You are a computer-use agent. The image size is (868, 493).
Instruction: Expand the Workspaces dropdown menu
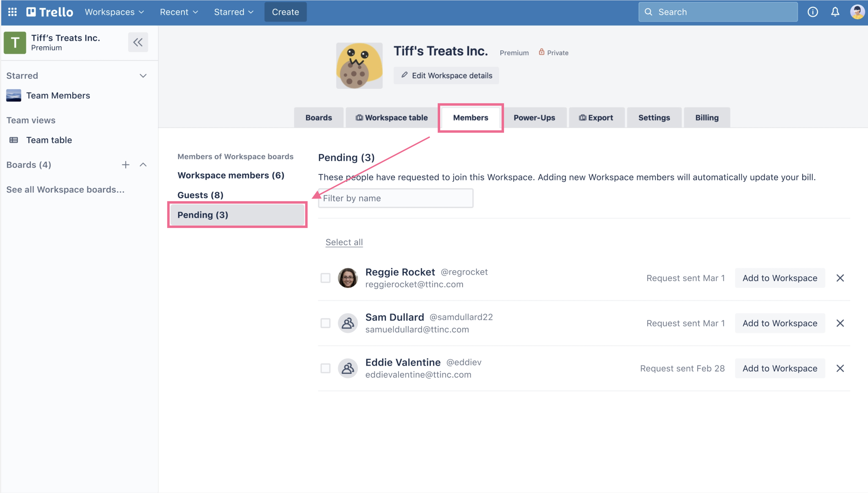pyautogui.click(x=114, y=11)
